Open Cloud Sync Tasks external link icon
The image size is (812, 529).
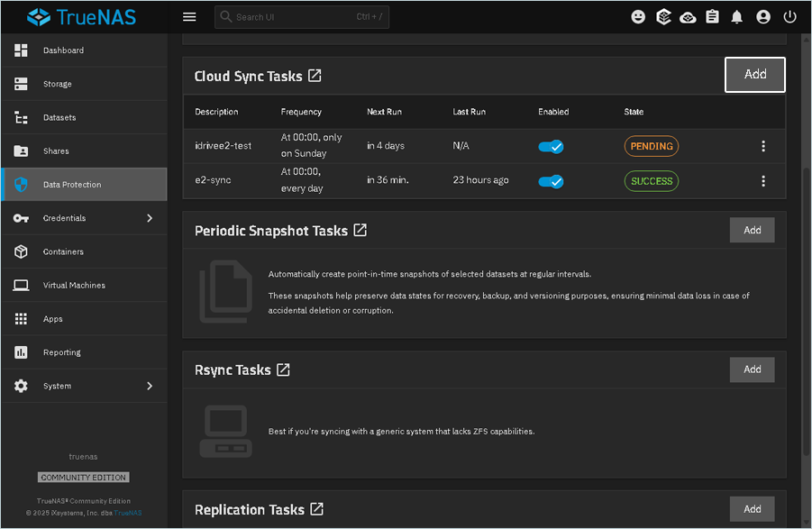coord(315,76)
